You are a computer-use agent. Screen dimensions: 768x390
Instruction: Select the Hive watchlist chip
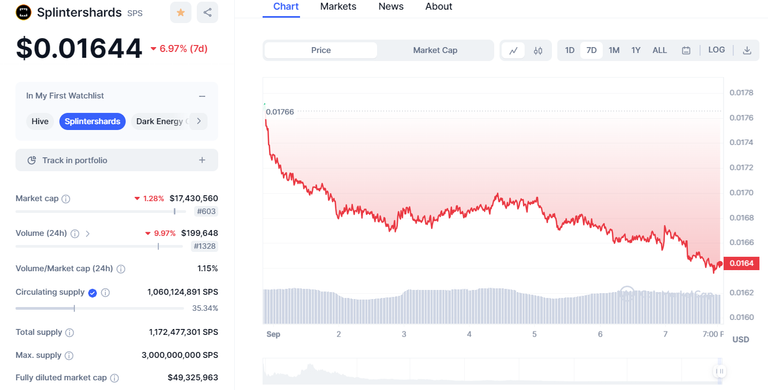pyautogui.click(x=40, y=122)
